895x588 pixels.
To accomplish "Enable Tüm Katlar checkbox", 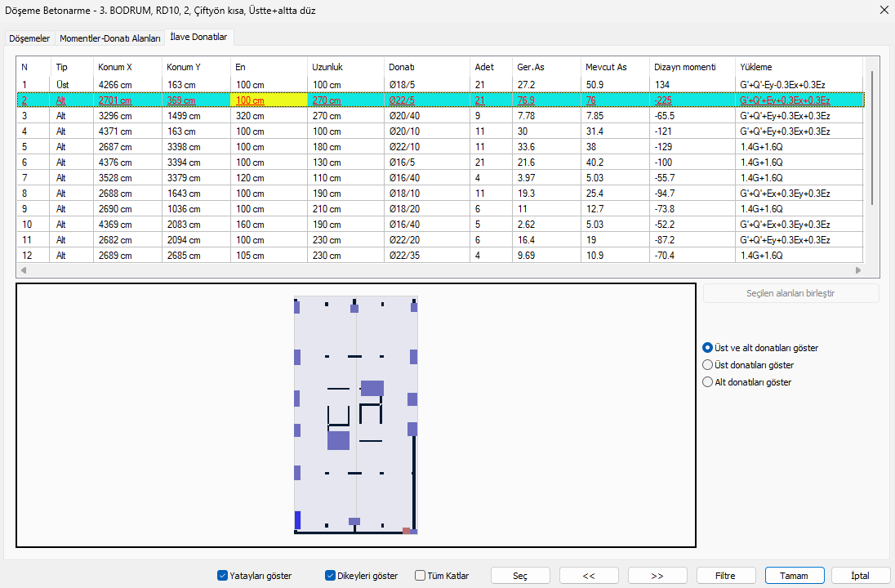I will [x=421, y=576].
